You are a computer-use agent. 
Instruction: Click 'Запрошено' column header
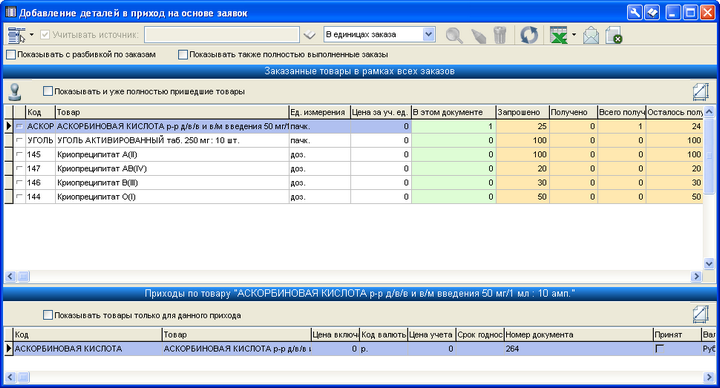(523, 112)
